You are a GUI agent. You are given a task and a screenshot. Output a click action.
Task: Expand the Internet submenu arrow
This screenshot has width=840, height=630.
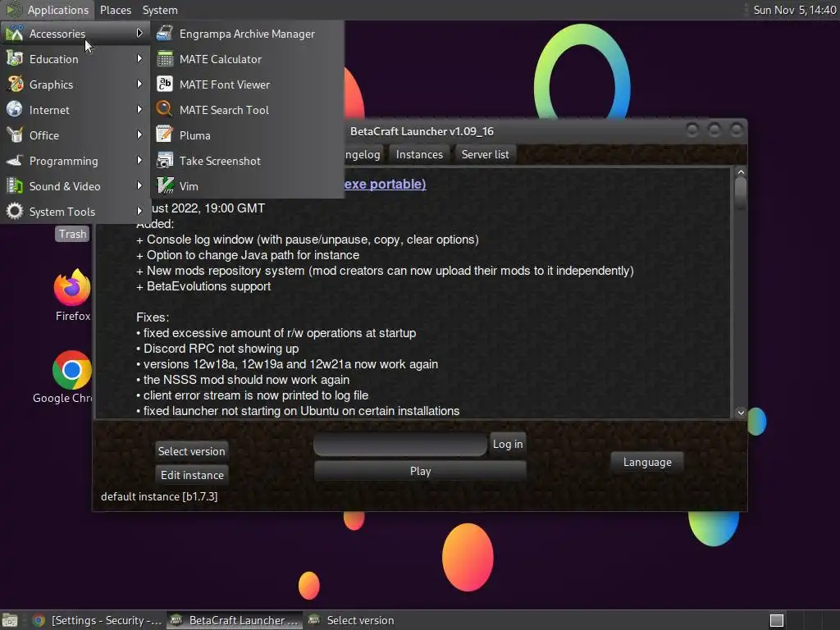139,109
